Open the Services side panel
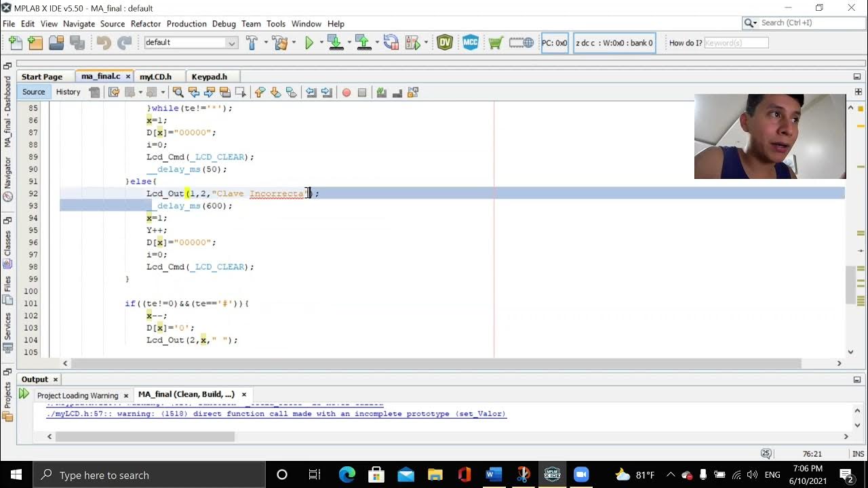This screenshot has width=868, height=488. click(x=7, y=331)
